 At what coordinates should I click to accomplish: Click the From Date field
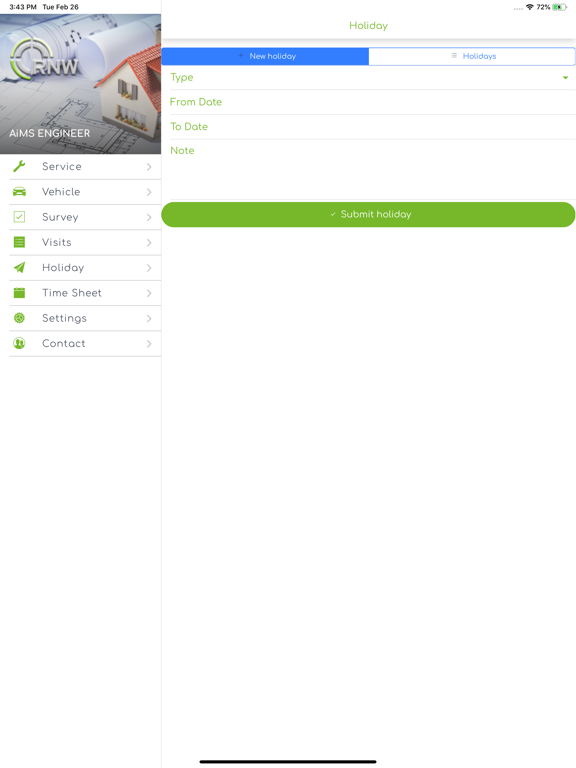[x=372, y=102]
